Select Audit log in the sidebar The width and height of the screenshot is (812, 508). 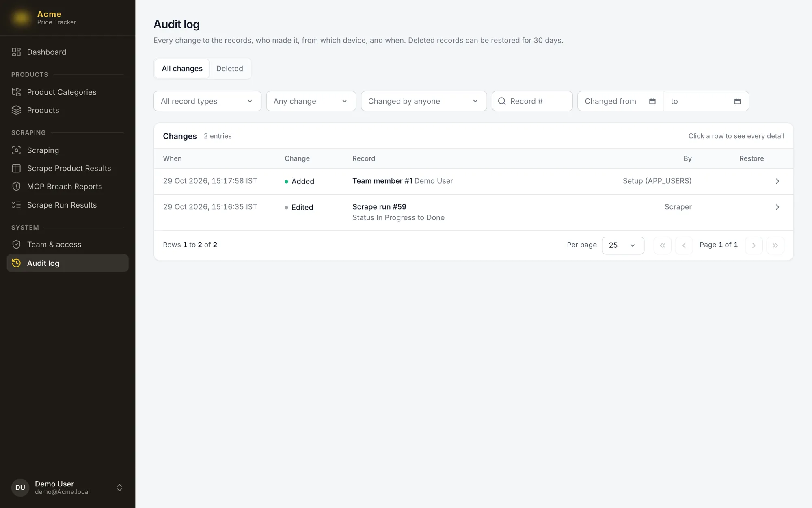68,263
